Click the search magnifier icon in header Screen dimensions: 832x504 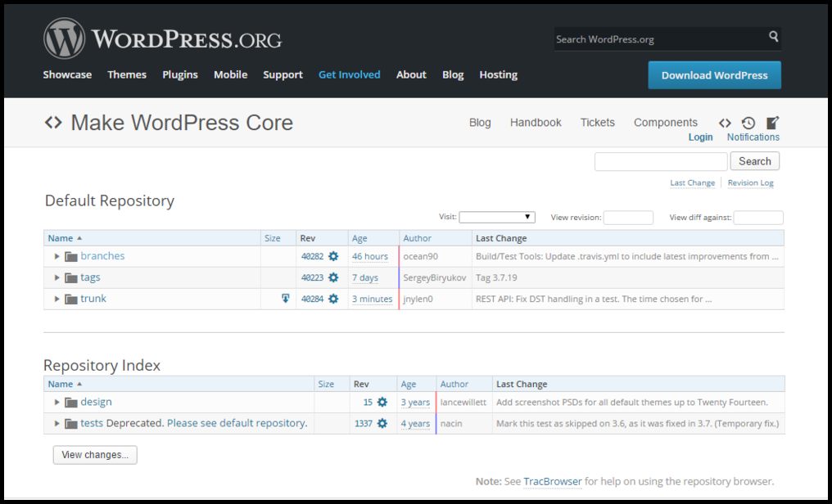774,36
